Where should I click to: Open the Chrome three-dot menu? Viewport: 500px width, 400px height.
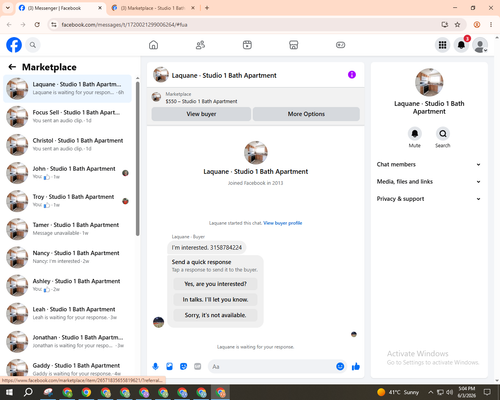[x=491, y=25]
